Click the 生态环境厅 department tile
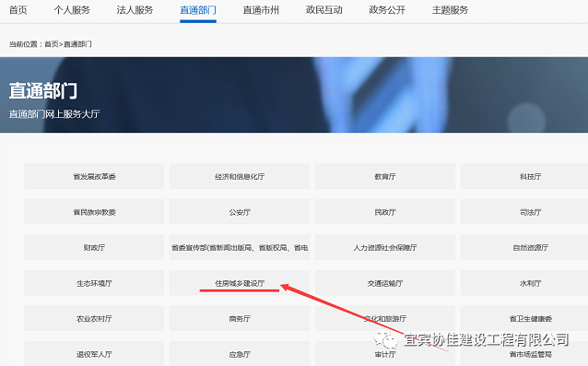This screenshot has height=366, width=588. coord(94,283)
